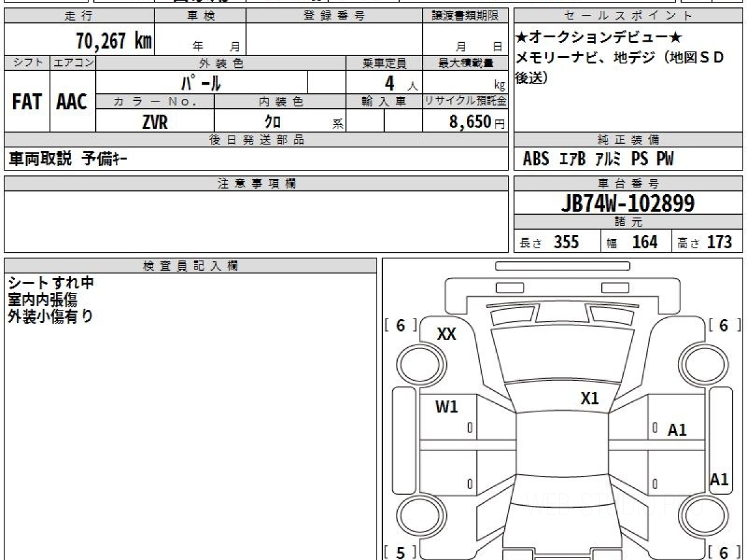The image size is (747, 560).
Task: Select ABS in the equipment list
Action: click(536, 159)
